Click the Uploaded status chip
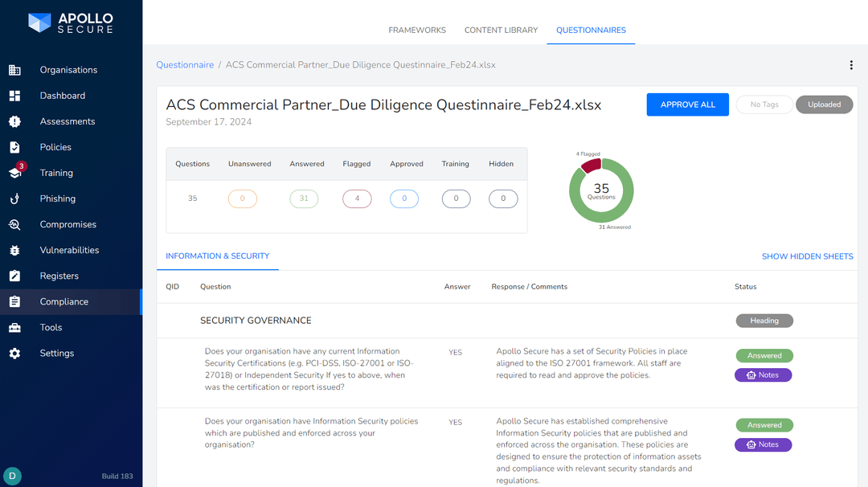The image size is (868, 487). pyautogui.click(x=825, y=104)
